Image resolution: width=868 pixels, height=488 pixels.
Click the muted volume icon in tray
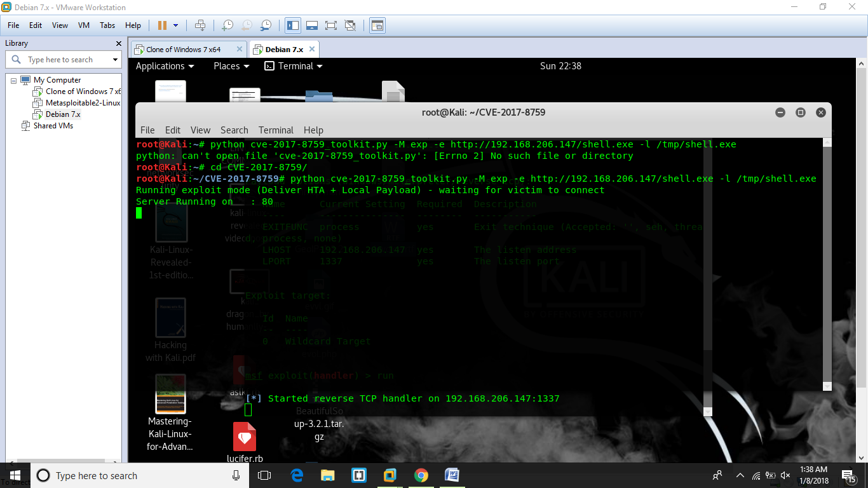coord(786,475)
